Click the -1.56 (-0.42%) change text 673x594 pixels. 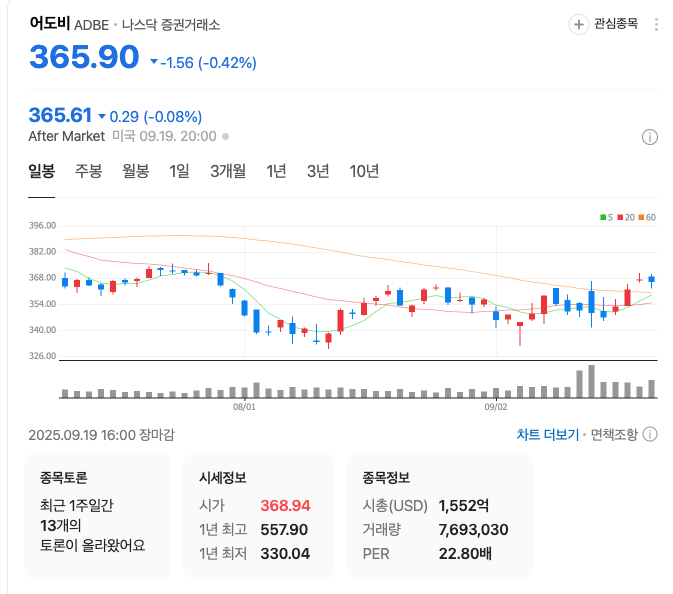(x=208, y=63)
